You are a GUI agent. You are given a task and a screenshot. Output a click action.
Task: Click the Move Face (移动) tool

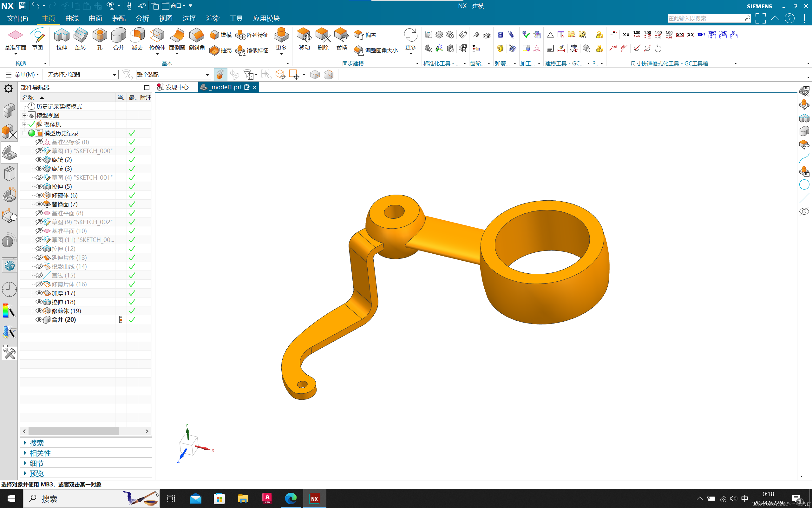coord(304,39)
